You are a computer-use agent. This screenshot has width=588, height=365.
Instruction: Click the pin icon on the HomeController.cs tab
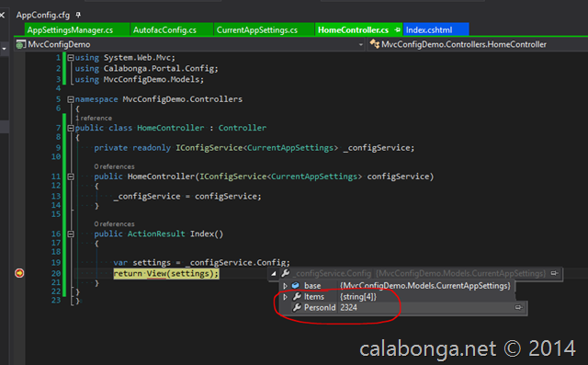[x=398, y=29]
